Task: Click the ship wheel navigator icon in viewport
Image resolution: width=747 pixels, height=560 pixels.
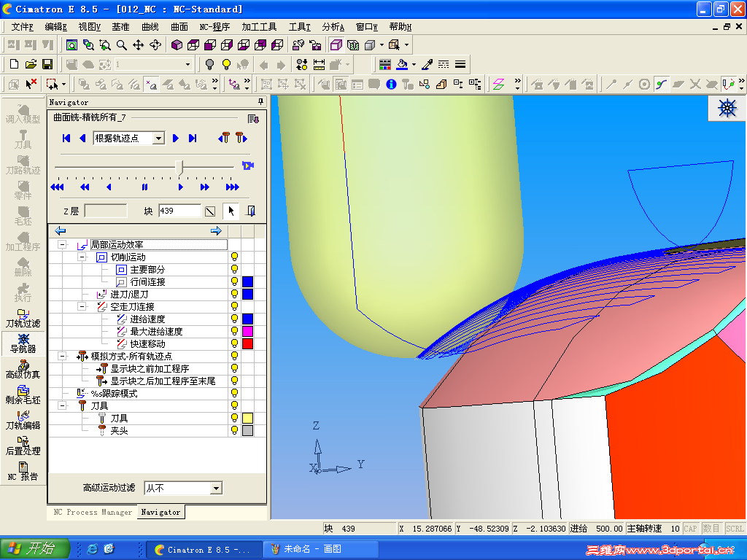Action: click(x=727, y=108)
